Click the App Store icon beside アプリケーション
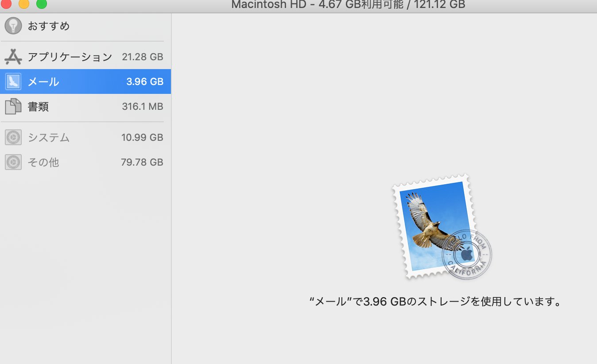Image resolution: width=597 pixels, height=364 pixels. pyautogui.click(x=13, y=57)
